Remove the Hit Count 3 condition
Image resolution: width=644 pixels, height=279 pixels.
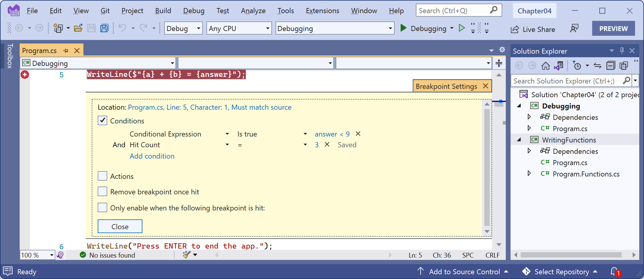coord(327,144)
